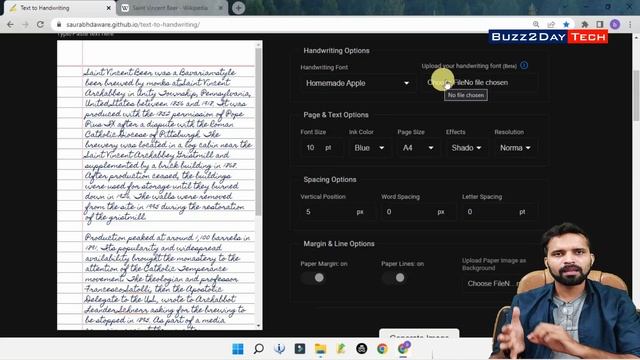Viewport: 640px width, 360px height.
Task: Share this page via the share icon
Action: [x=551, y=24]
